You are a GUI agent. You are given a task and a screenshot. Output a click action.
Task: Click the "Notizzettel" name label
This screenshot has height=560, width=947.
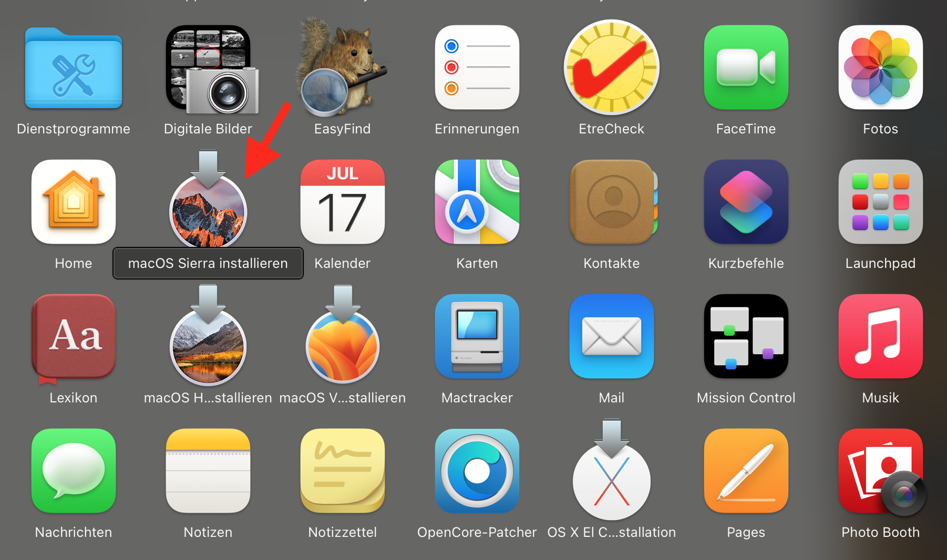343,532
